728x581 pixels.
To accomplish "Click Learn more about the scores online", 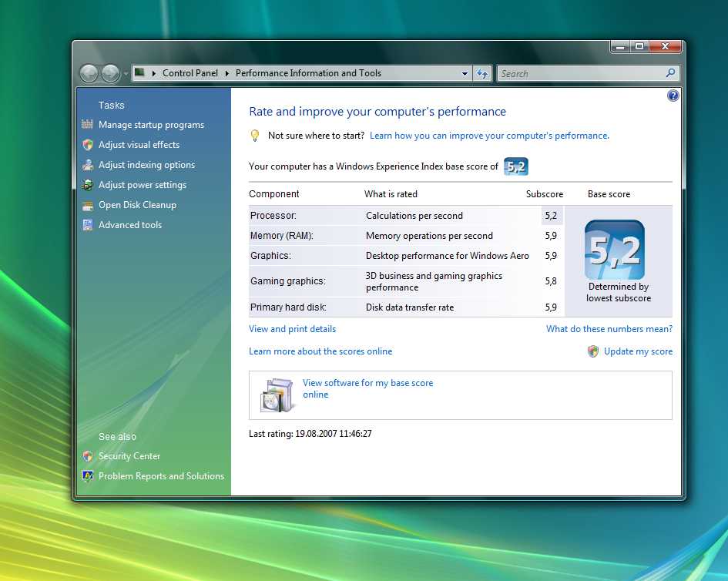I will (x=320, y=351).
